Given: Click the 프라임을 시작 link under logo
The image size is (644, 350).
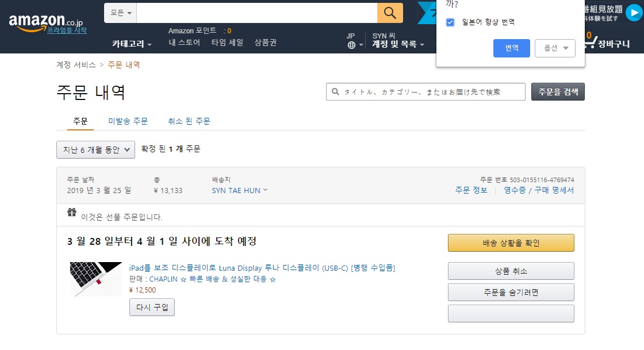Looking at the screenshot, I should pyautogui.click(x=67, y=30).
